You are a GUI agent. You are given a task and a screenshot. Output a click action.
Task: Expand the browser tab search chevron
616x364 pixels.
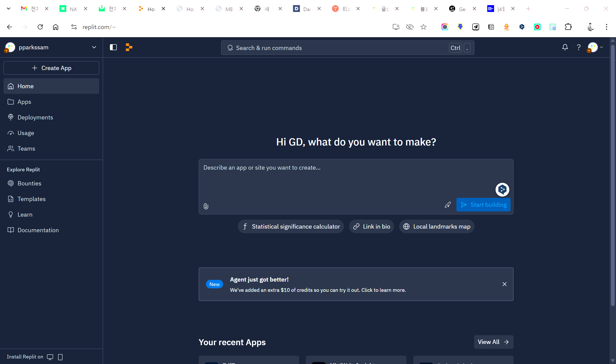tap(8, 9)
